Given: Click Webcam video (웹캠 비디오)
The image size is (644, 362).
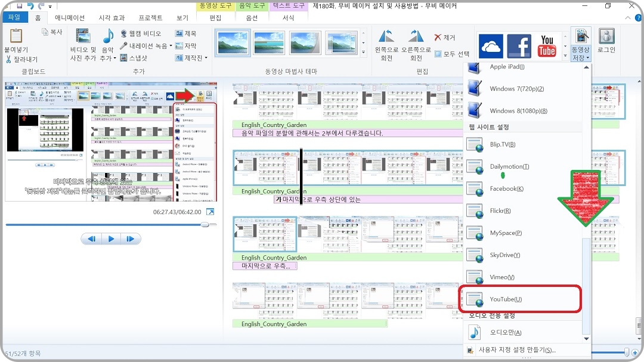Looking at the screenshot, I should click(141, 33).
